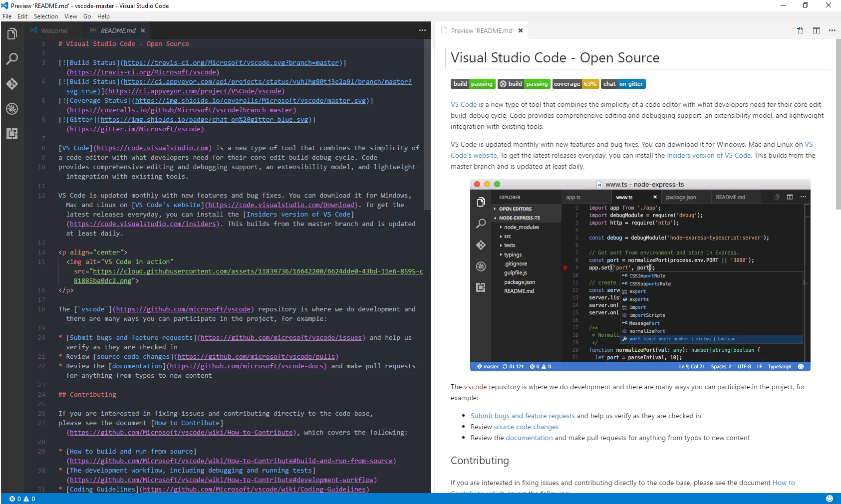This screenshot has width=841, height=504.
Task: Click the 'coverage 63%' badge
Action: pos(575,84)
